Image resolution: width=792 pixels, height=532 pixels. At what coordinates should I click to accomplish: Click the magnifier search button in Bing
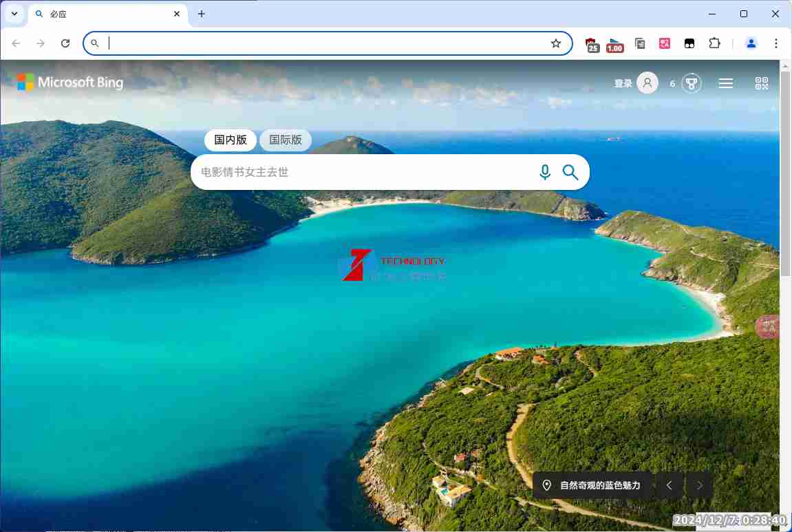click(570, 172)
